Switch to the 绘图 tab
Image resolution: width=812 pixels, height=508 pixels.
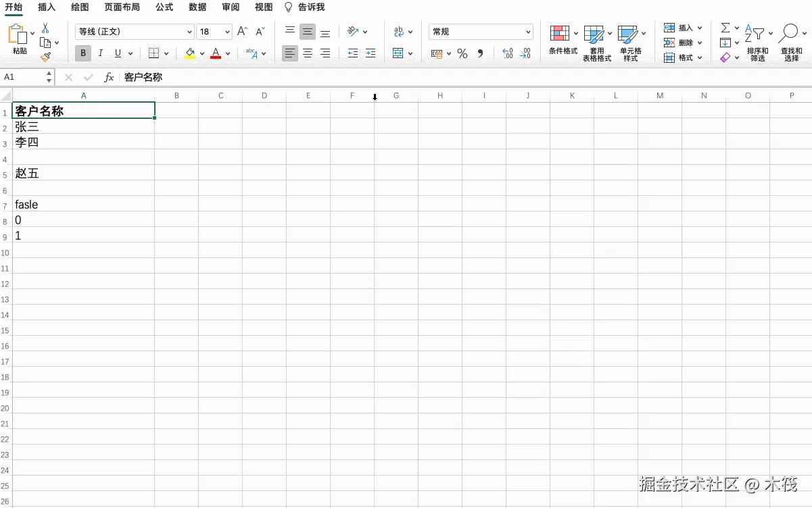(80, 7)
